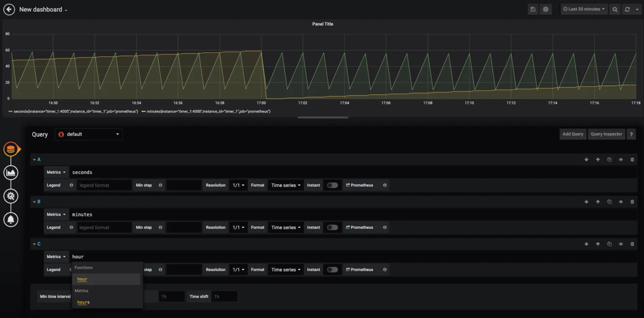The width and height of the screenshot is (644, 318).
Task: Move query C down
Action: tap(586, 244)
